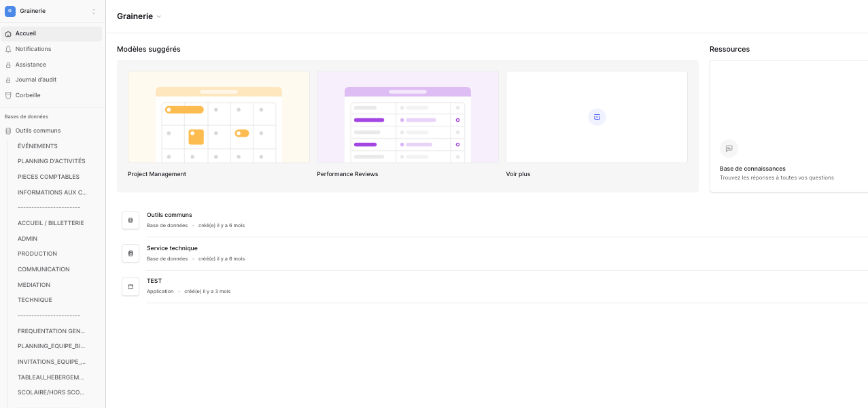Open the TEST application row
The width and height of the screenshot is (868, 408).
click(x=493, y=286)
